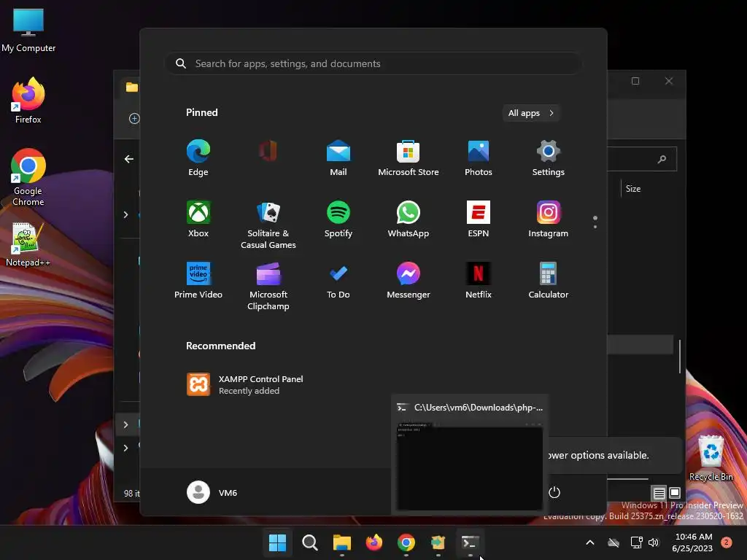
Task: Select Notepad++ desktop shortcut
Action: pyautogui.click(x=28, y=244)
